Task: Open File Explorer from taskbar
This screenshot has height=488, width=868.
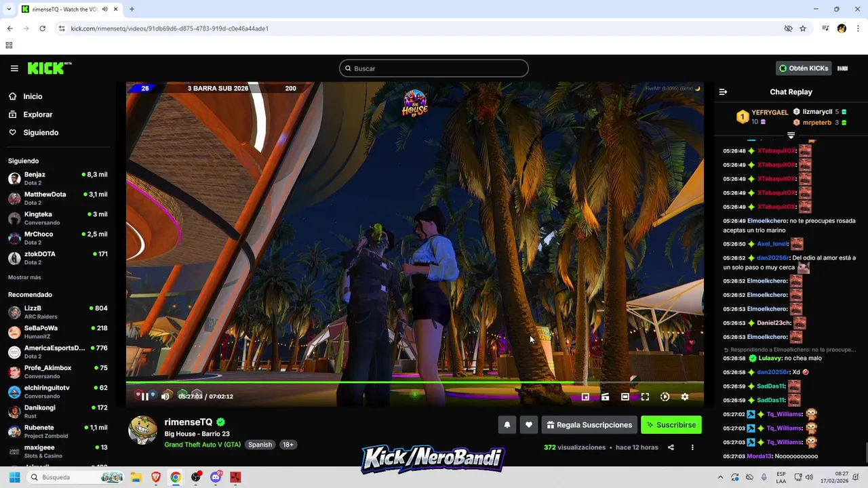Action: (136, 477)
